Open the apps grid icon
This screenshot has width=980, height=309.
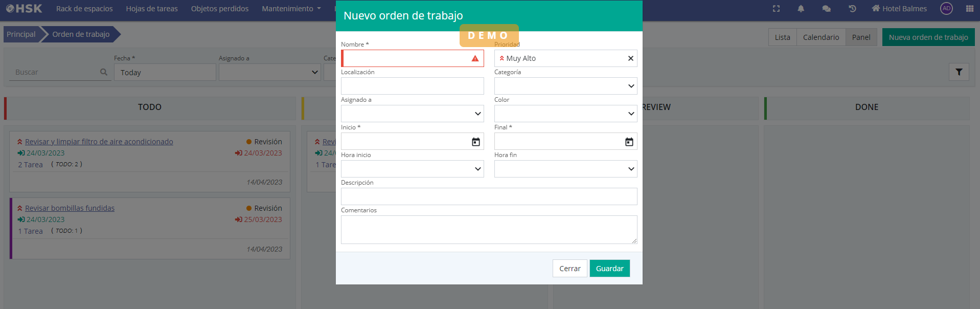969,9
